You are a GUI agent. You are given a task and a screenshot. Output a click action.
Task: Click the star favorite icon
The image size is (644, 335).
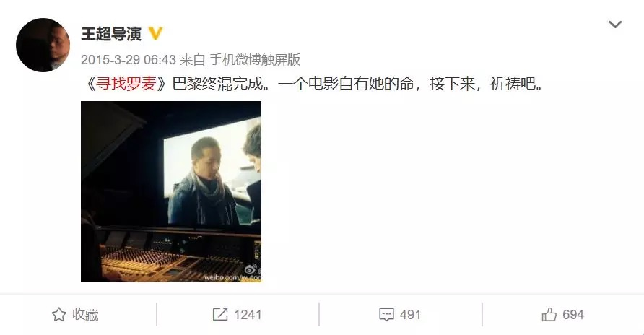[x=58, y=315]
